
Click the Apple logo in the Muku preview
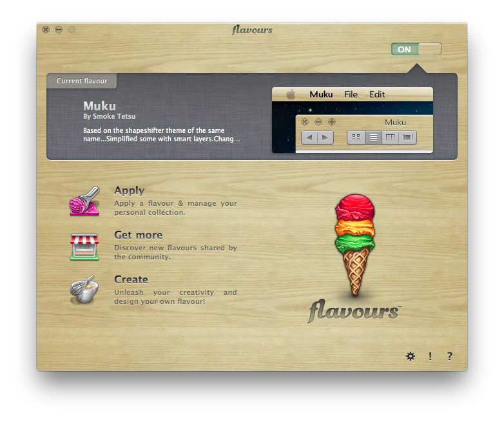291,94
